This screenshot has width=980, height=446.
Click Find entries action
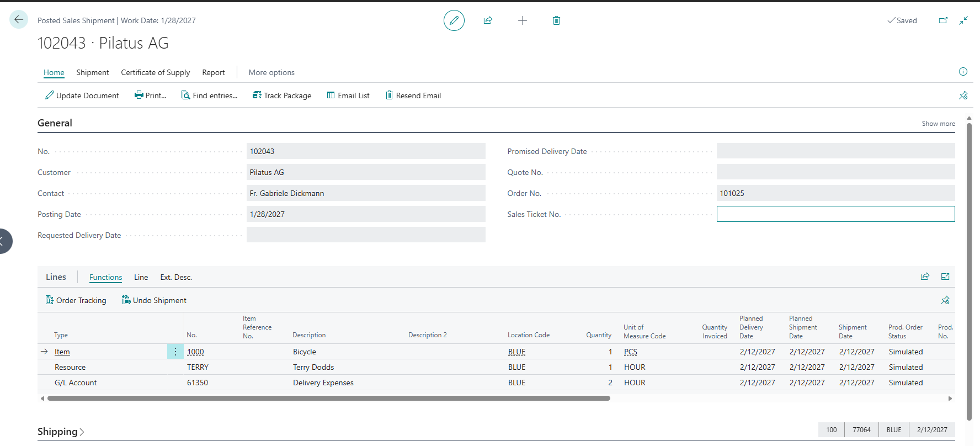click(x=210, y=95)
